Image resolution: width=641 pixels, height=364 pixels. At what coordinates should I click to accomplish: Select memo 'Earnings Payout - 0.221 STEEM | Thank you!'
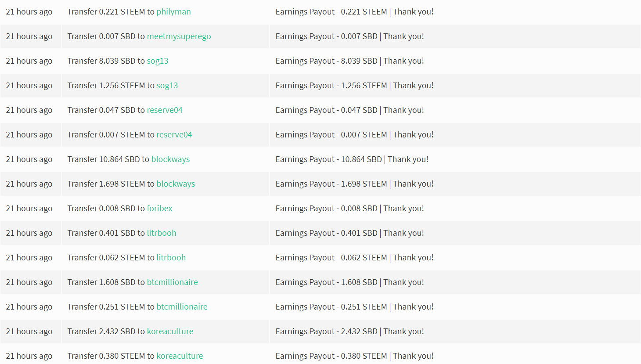click(355, 12)
